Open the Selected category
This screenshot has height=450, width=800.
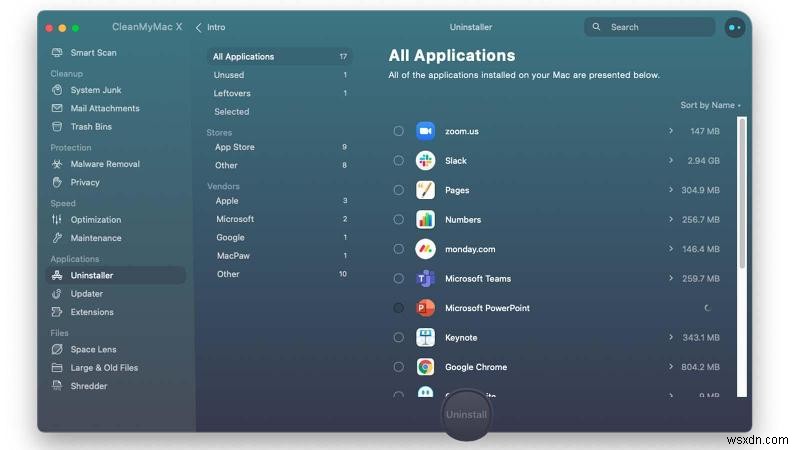pos(280,112)
